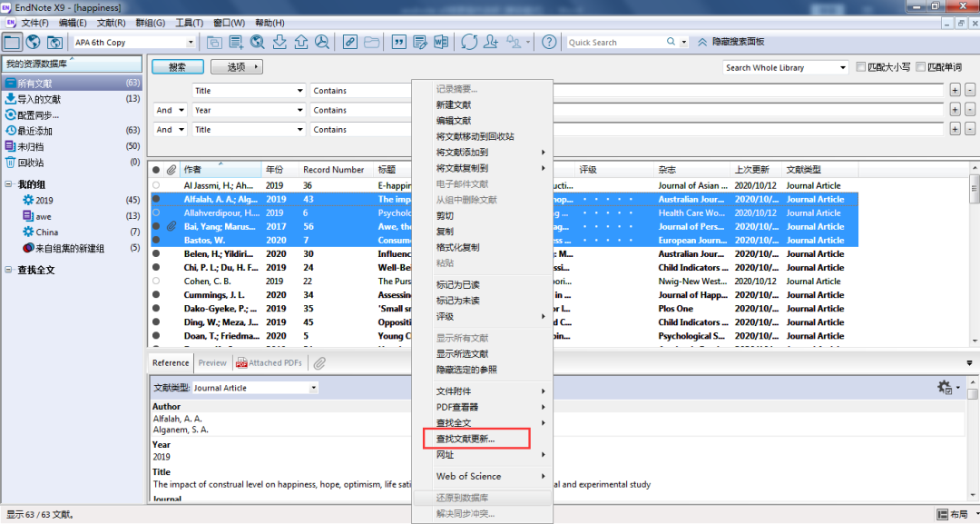
Task: Click layout icon in status bar
Action: [x=943, y=515]
